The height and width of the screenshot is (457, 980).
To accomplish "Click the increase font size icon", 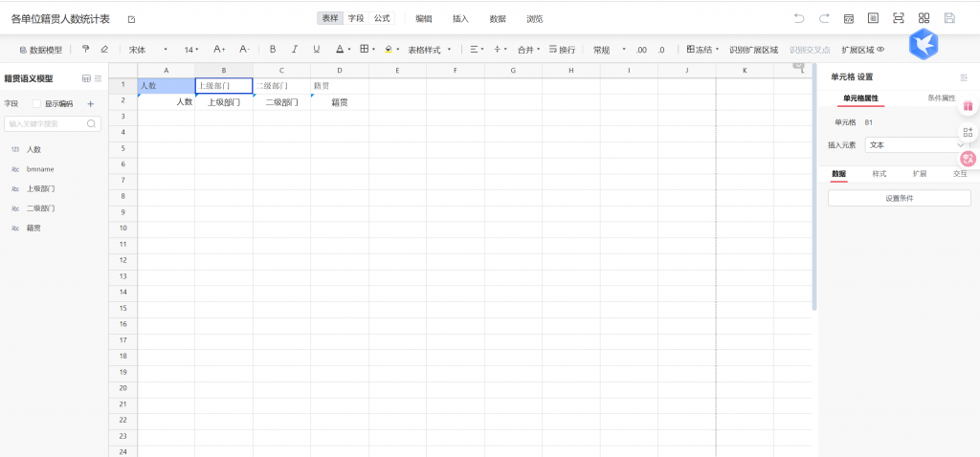I will coord(219,49).
